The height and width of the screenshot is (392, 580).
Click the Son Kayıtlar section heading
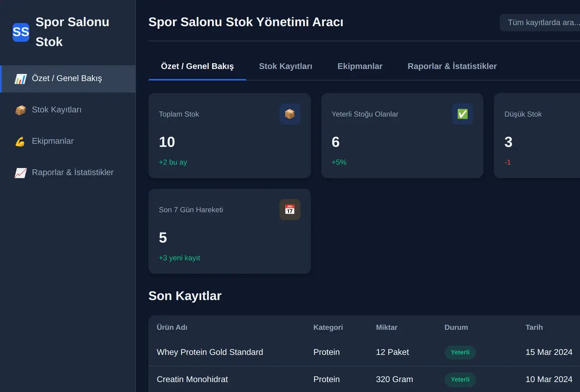pyautogui.click(x=185, y=296)
